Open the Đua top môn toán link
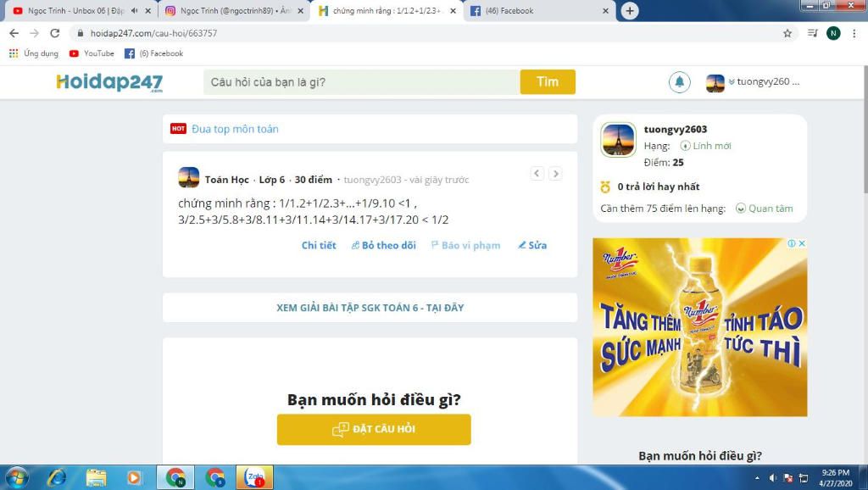Screen dimensions: 868x490 [x=235, y=129]
